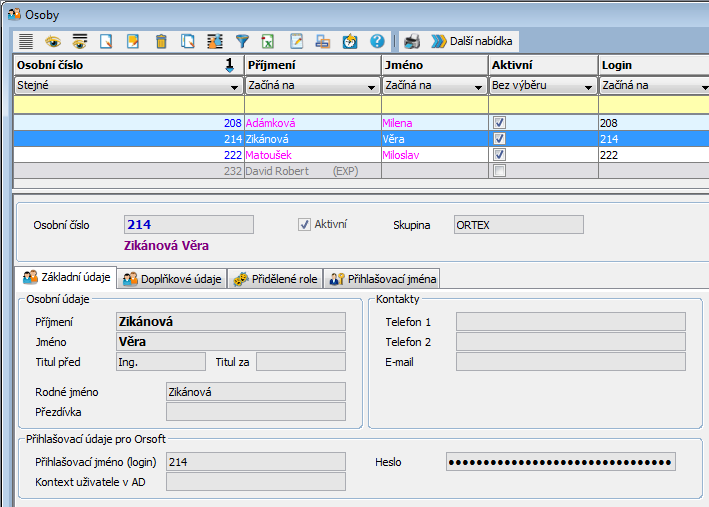The height and width of the screenshot is (507, 709).
Task: Toggle Aktivní checkbox in Adámková row
Action: 500,123
